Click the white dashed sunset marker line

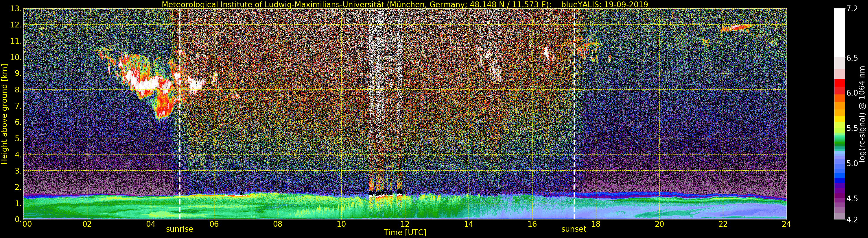(x=574, y=114)
